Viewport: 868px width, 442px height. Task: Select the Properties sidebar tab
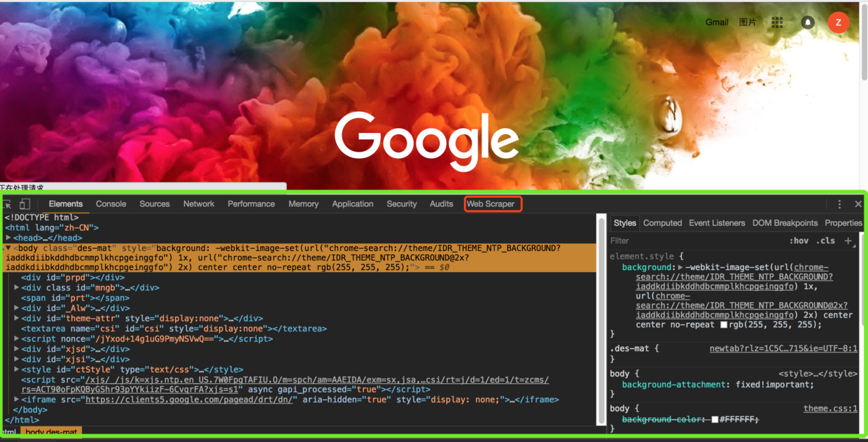click(843, 223)
